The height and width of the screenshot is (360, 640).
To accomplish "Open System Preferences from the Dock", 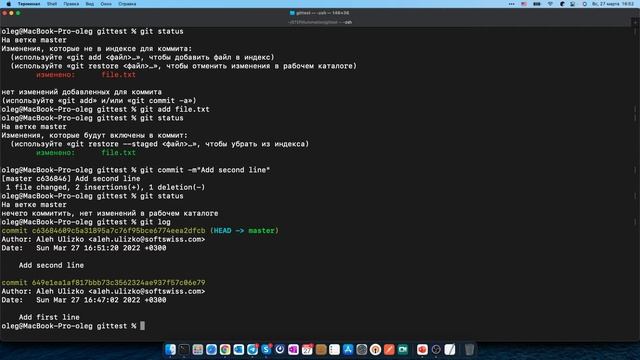I will (362, 349).
